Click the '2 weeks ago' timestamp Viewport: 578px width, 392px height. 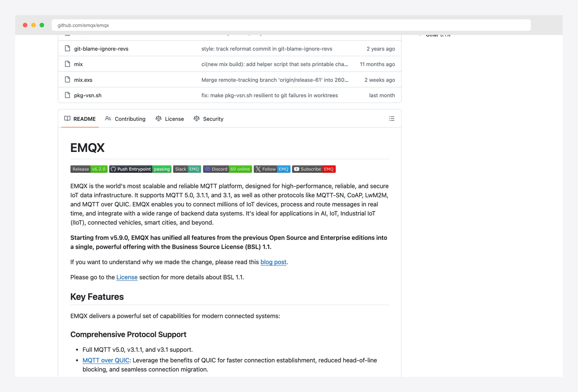tap(380, 80)
